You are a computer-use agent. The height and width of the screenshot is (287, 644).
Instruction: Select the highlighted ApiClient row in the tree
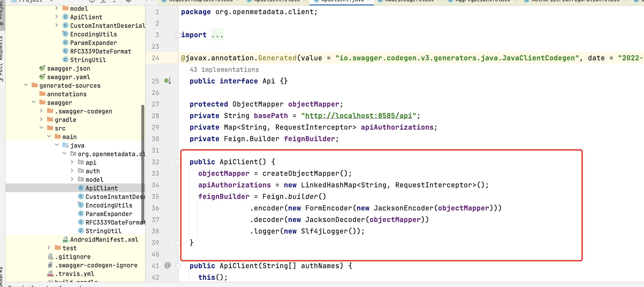click(75, 188)
